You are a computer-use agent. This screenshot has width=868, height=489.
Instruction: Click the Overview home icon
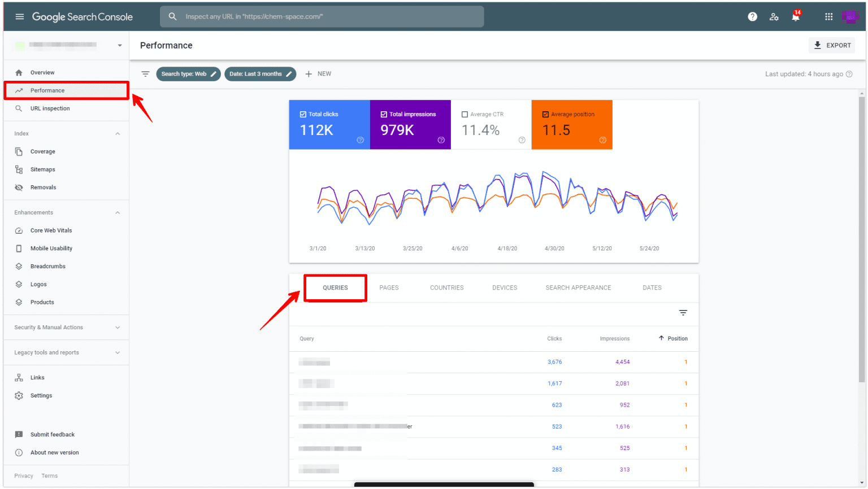pos(19,72)
